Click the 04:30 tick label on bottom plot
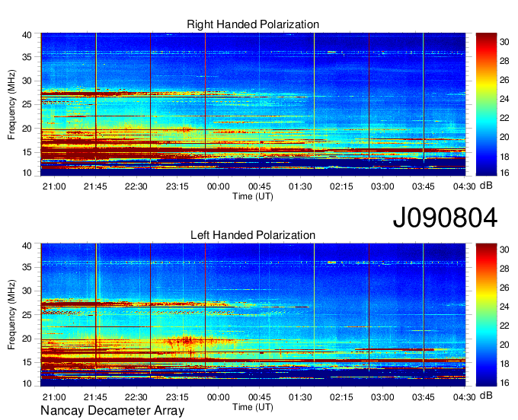The width and height of the screenshot is (518, 420). [465, 397]
